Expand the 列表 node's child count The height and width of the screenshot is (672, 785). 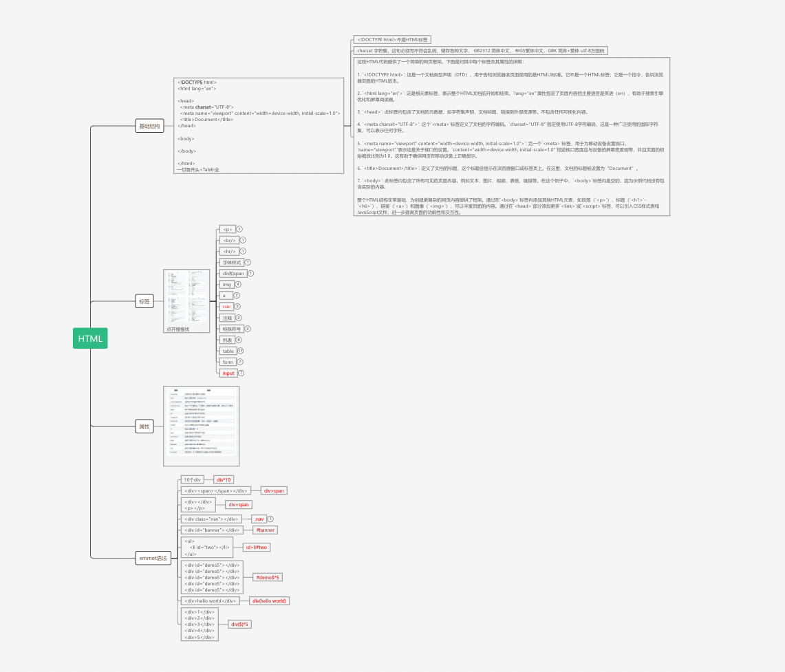239,340
